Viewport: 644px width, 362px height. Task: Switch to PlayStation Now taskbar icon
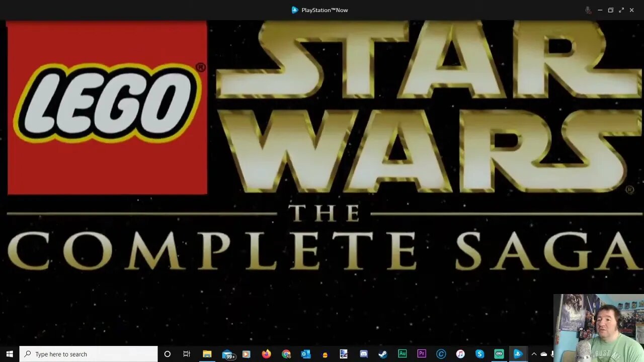pyautogui.click(x=518, y=354)
